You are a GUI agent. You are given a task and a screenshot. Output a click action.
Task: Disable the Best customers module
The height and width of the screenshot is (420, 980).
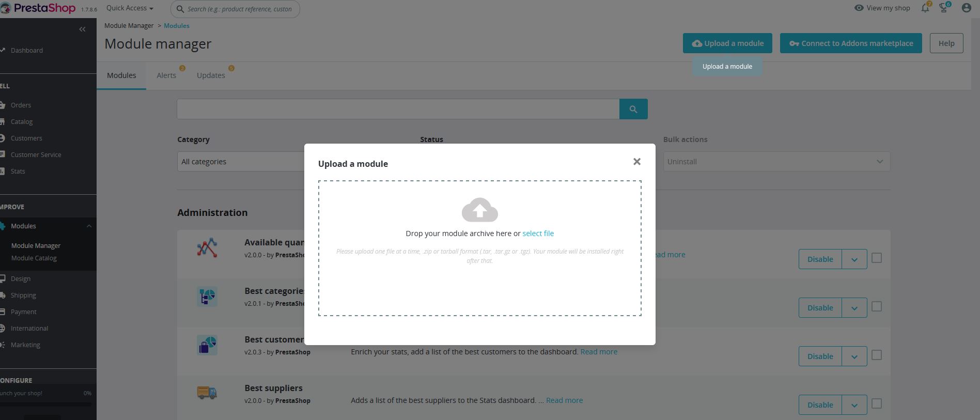820,356
